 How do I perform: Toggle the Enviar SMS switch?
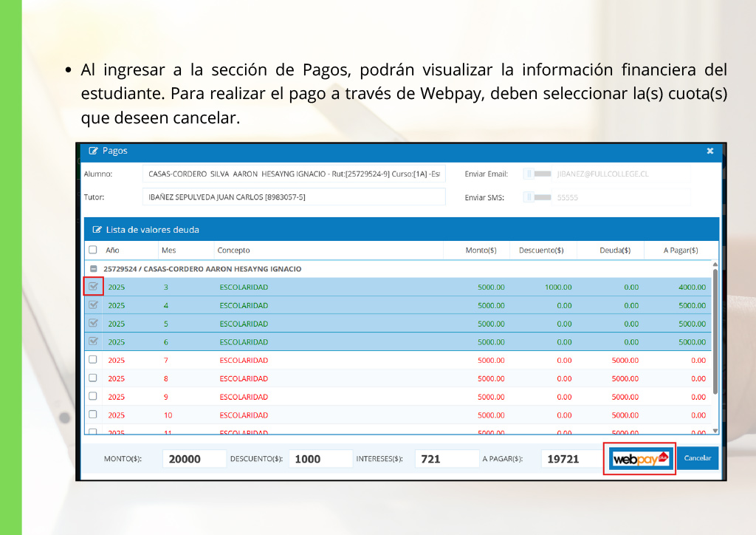[537, 197]
